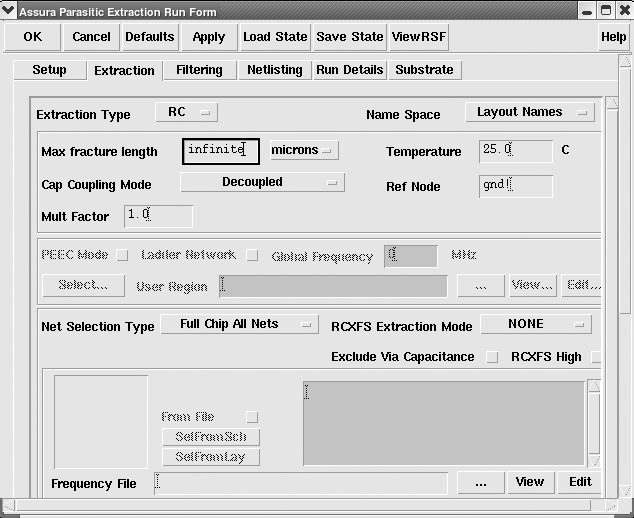Switch to the Filtering tab
Viewport: 634px width, 518px height.
click(199, 70)
